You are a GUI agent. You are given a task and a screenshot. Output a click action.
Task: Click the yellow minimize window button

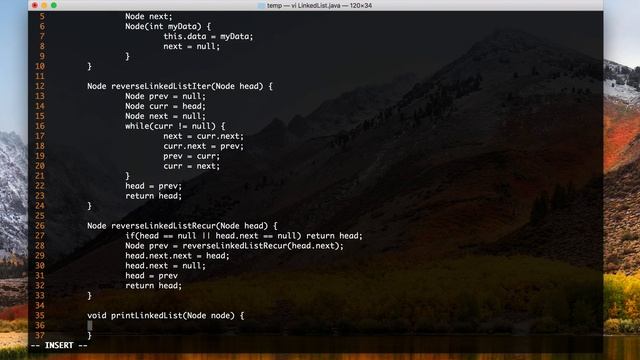pyautogui.click(x=44, y=5)
